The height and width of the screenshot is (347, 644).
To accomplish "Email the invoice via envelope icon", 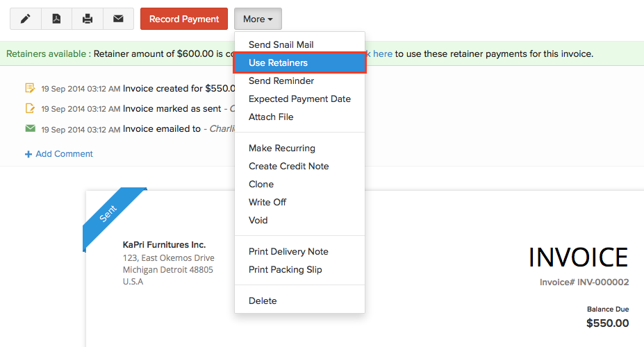I will pos(118,19).
